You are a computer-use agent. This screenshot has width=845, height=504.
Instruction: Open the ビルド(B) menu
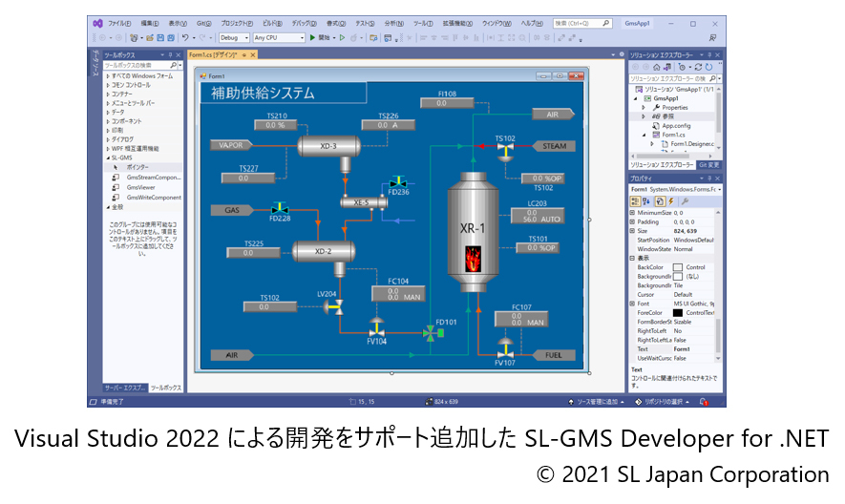pyautogui.click(x=272, y=23)
